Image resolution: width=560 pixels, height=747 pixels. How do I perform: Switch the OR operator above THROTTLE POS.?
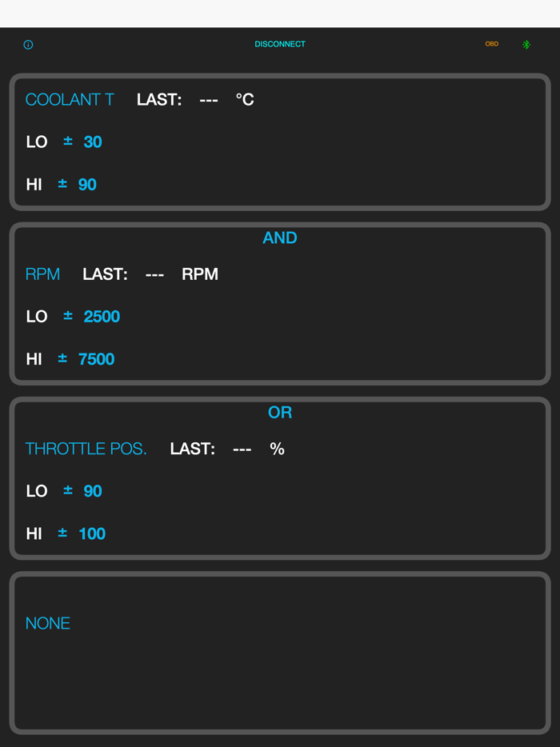click(280, 412)
